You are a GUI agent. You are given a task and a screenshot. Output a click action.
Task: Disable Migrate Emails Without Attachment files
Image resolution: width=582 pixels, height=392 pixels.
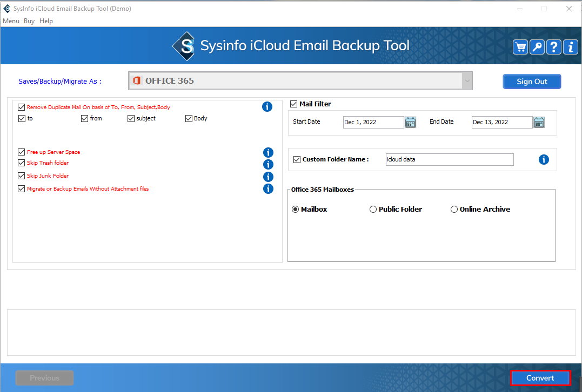click(22, 189)
